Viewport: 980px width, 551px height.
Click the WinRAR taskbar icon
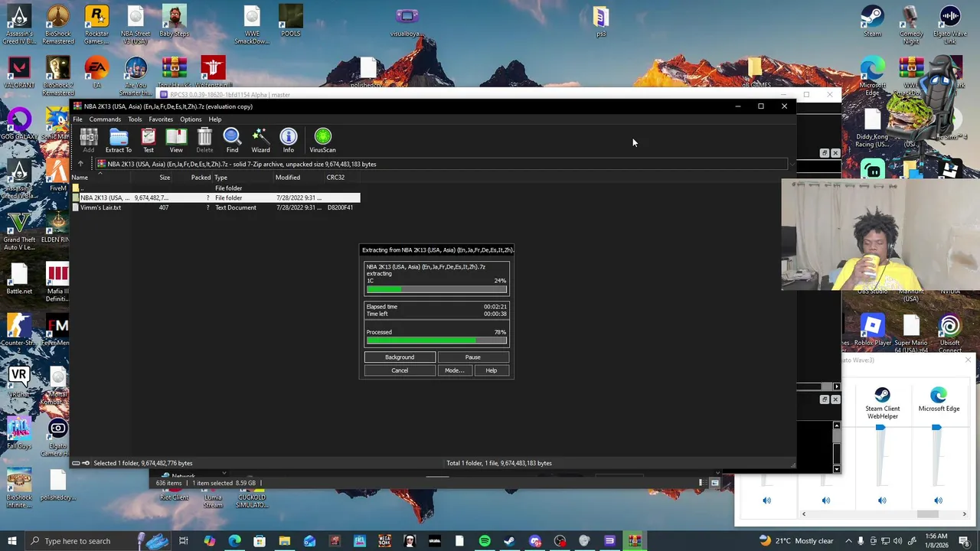point(634,541)
